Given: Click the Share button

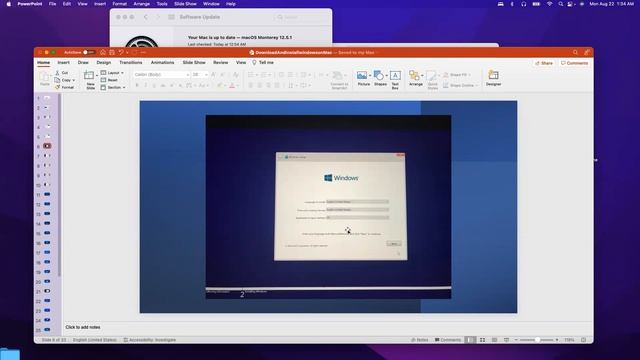Looking at the screenshot, I should coord(544,63).
